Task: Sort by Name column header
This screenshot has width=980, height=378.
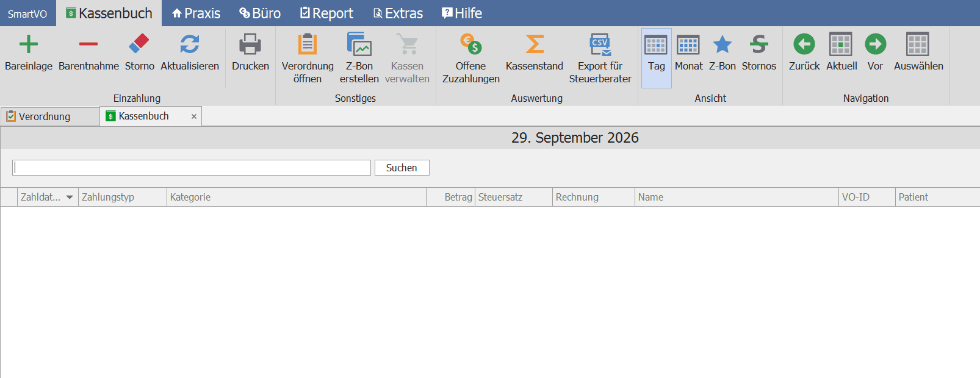Action: pyautogui.click(x=737, y=197)
